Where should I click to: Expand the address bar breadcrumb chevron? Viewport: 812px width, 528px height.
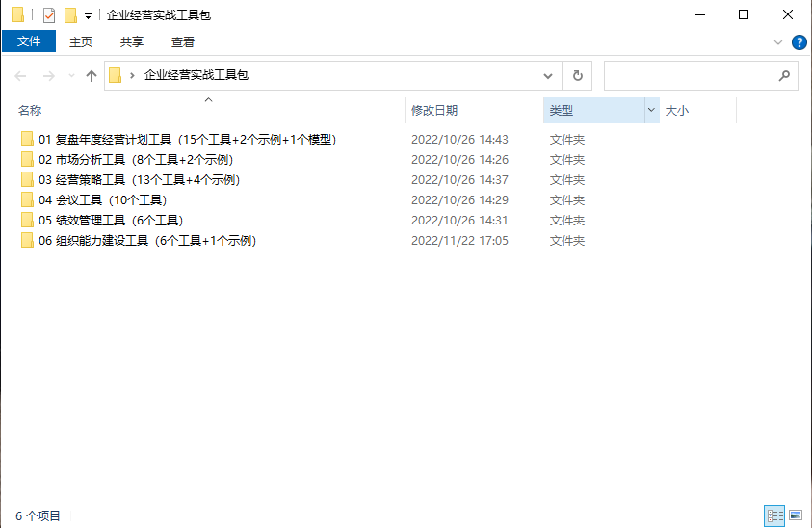click(133, 76)
